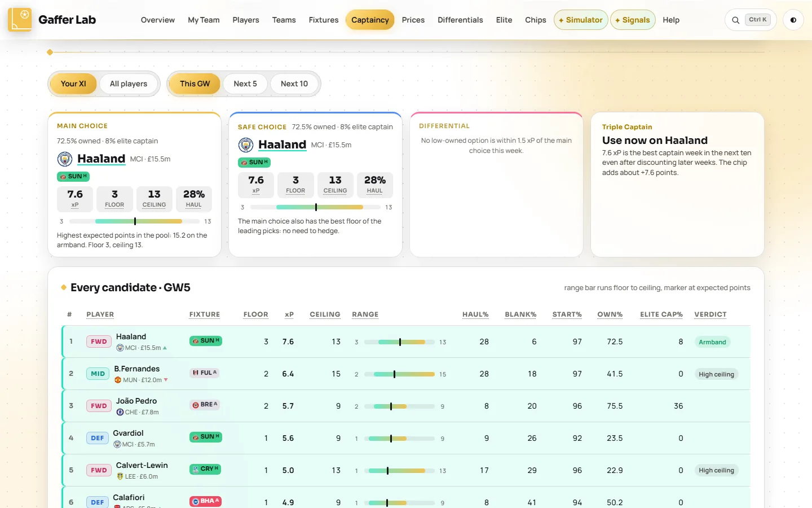Sort table by xP column header
The height and width of the screenshot is (508, 812).
[x=289, y=314]
